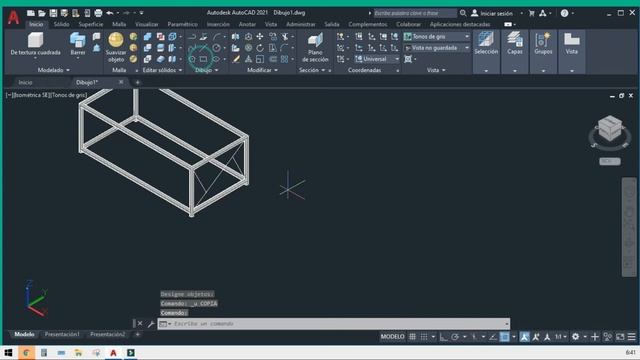
Task: Open the workspace gear icon in status bar
Action: point(576,337)
